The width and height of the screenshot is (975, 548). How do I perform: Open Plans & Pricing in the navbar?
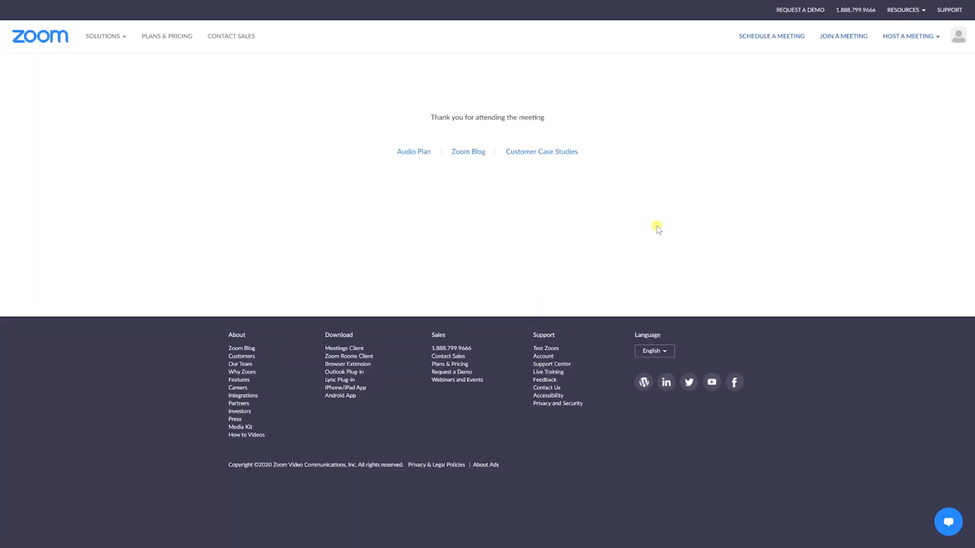[167, 36]
